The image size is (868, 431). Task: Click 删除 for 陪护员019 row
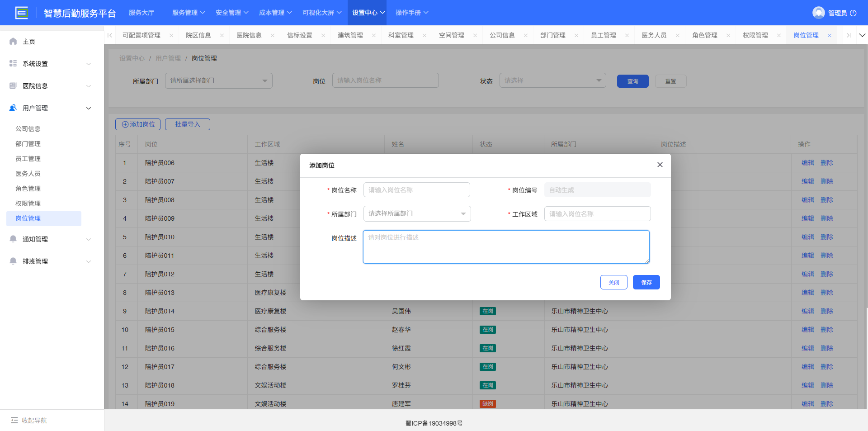point(827,404)
